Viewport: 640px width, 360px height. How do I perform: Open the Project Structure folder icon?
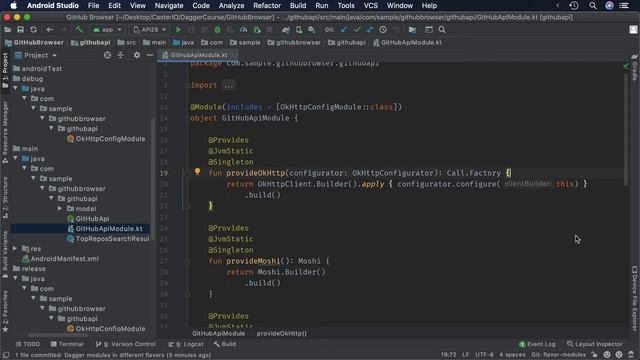click(412, 30)
